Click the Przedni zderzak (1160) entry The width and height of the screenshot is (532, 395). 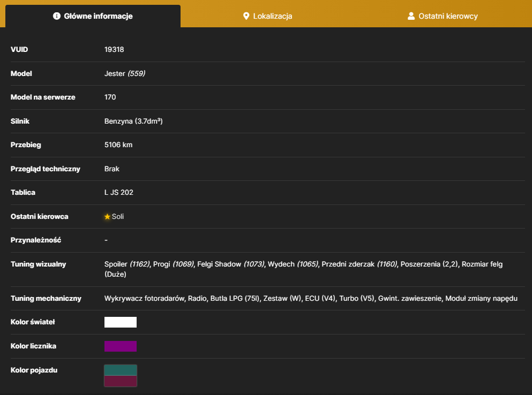click(359, 264)
